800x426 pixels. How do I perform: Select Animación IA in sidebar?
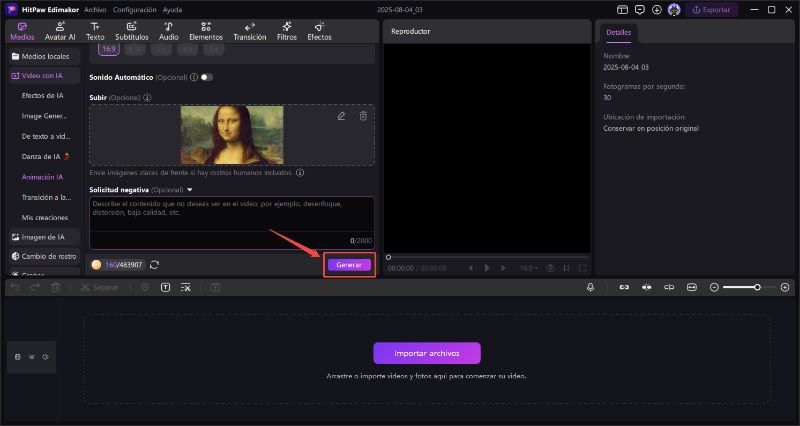[x=42, y=177]
